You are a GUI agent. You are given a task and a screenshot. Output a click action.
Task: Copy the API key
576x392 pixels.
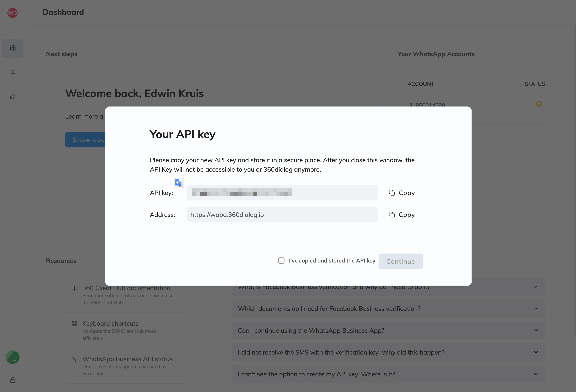point(402,193)
